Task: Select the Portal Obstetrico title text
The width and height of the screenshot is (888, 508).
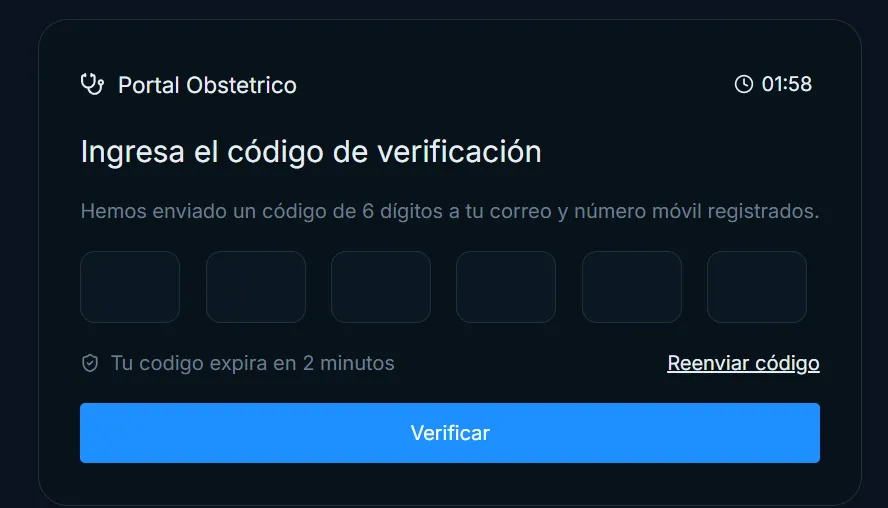Action: [207, 85]
